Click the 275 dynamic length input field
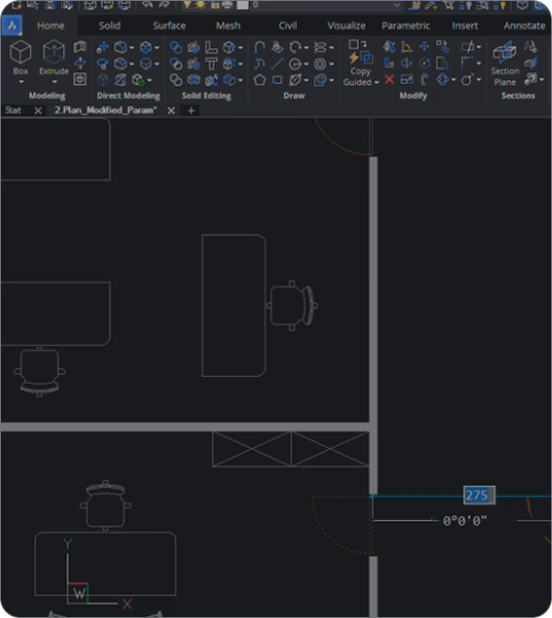The height and width of the screenshot is (618, 552). (479, 495)
